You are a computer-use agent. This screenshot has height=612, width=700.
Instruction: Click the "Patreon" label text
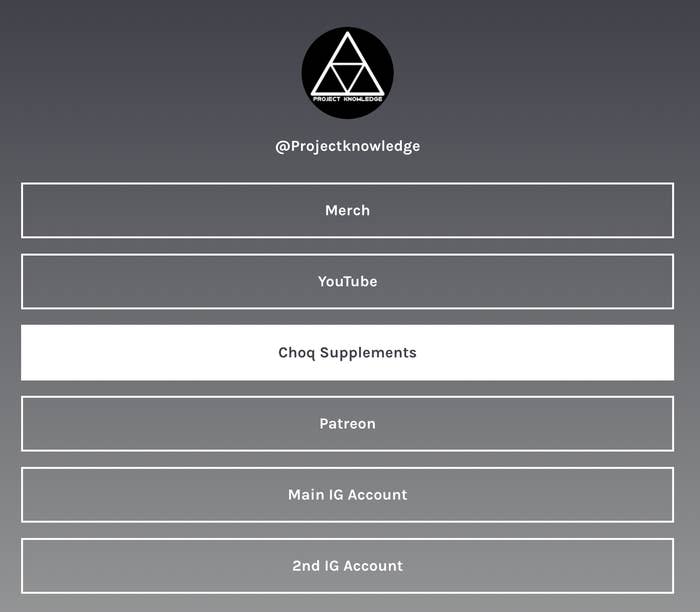tap(347, 424)
